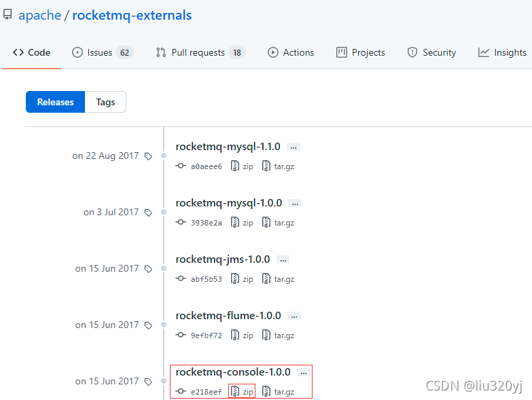Open the Insights tab
The image size is (532, 400).
click(502, 52)
